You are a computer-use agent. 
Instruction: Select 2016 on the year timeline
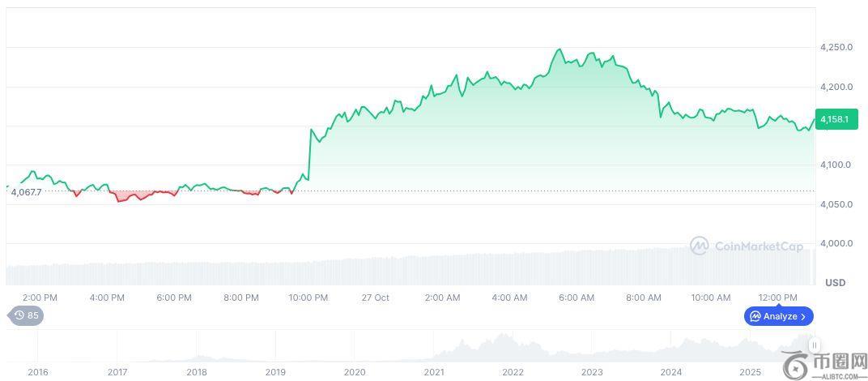[x=37, y=372]
